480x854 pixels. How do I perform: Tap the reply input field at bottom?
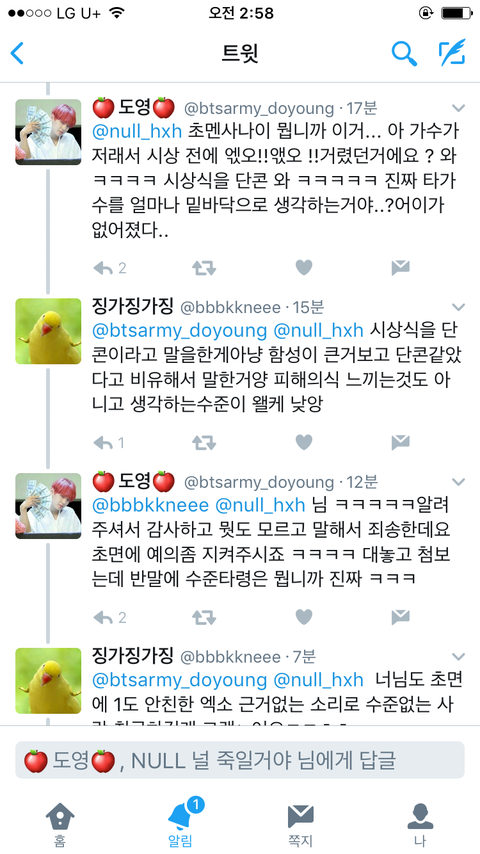click(x=240, y=760)
